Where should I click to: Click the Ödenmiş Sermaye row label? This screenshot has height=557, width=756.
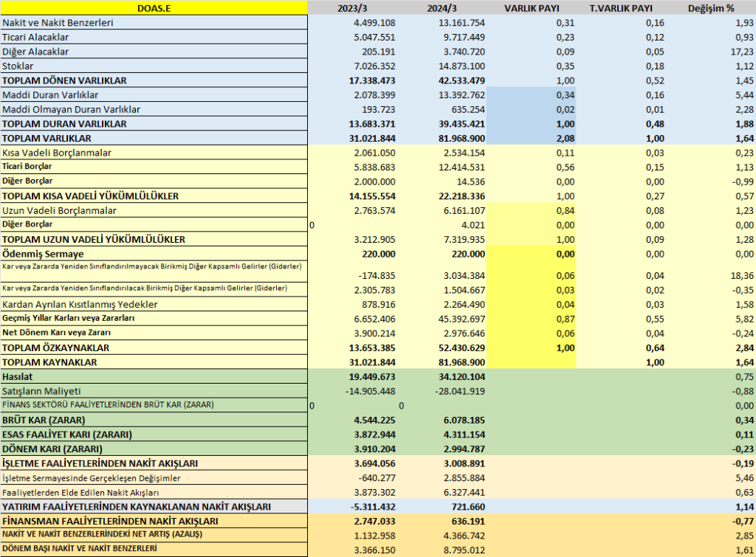[x=154, y=254]
